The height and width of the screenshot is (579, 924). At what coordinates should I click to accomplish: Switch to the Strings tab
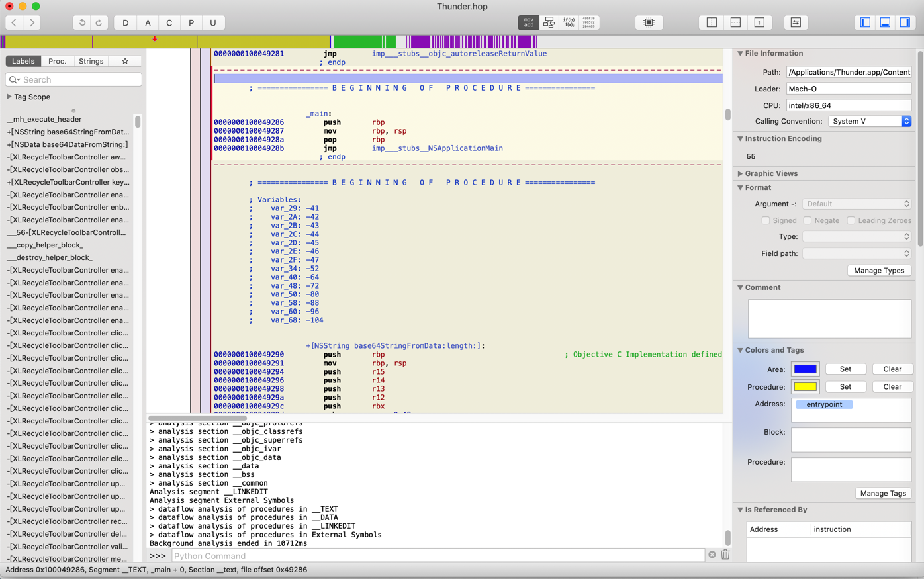(x=91, y=61)
